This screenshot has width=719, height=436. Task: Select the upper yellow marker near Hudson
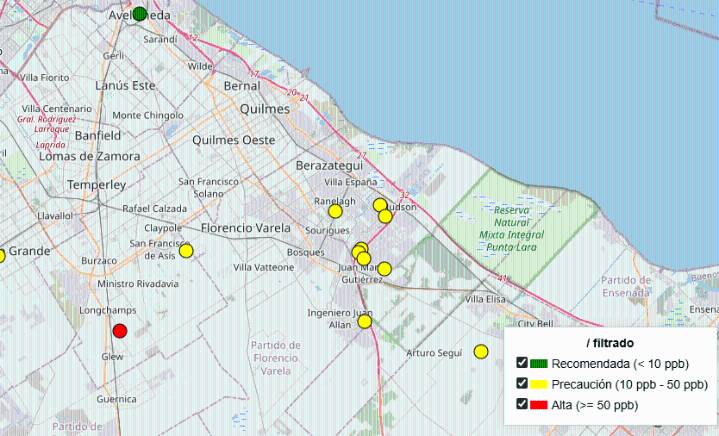[x=380, y=205]
